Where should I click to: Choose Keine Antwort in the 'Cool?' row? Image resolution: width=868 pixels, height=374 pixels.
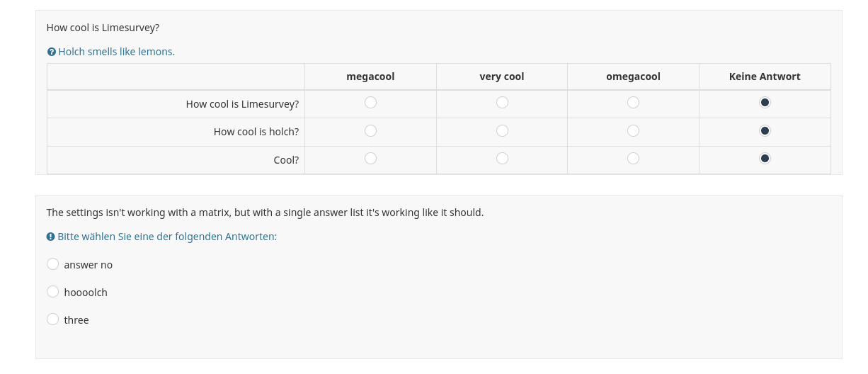[x=765, y=159]
